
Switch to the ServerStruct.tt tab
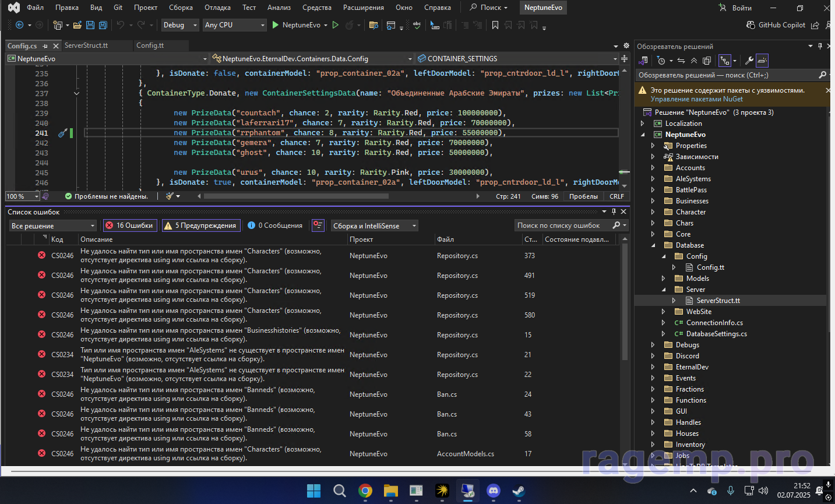pyautogui.click(x=86, y=45)
